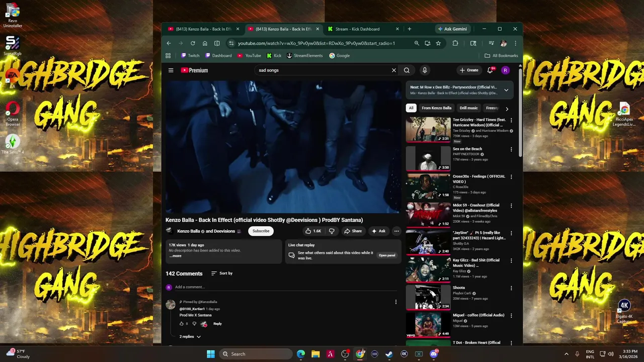The image size is (644, 362).
Task: Select Drill music chip
Action: [469, 108]
